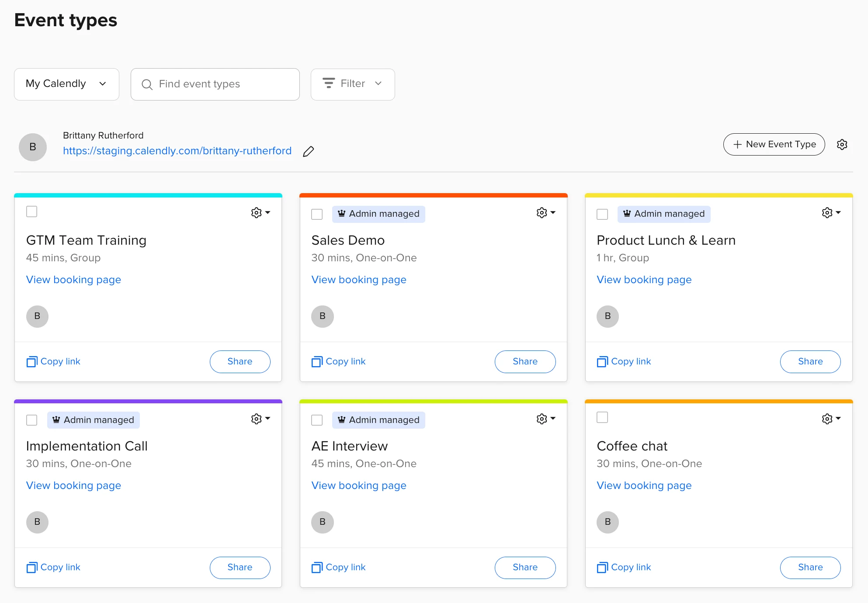
Task: Open the My Calendly dropdown
Action: click(x=66, y=84)
